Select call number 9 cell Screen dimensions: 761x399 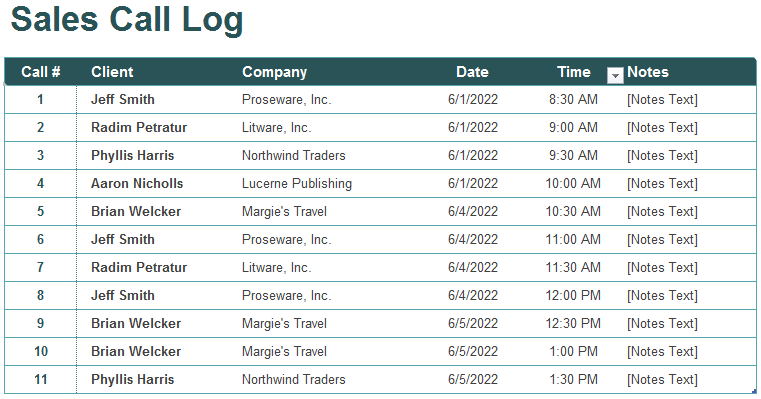click(x=40, y=323)
